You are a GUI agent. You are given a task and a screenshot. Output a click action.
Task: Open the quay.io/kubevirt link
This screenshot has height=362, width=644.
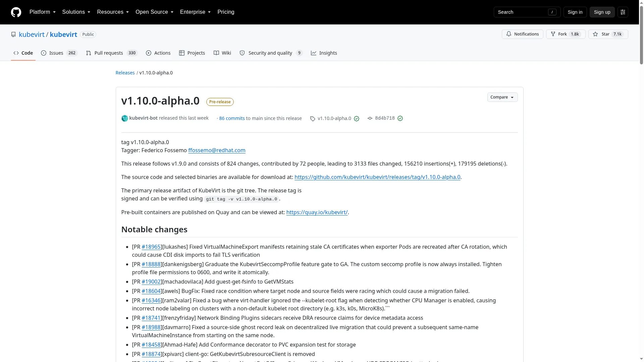click(317, 213)
